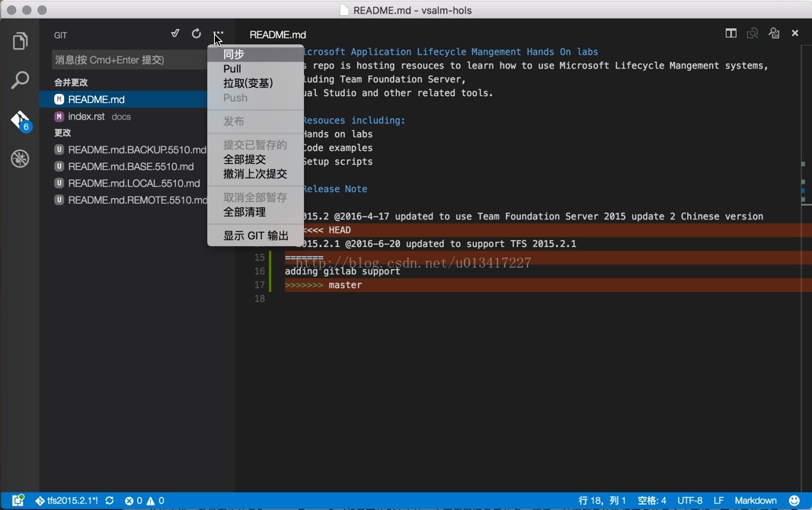Close the README.md editor with X
The height and width of the screenshot is (510, 812).
[x=795, y=34]
